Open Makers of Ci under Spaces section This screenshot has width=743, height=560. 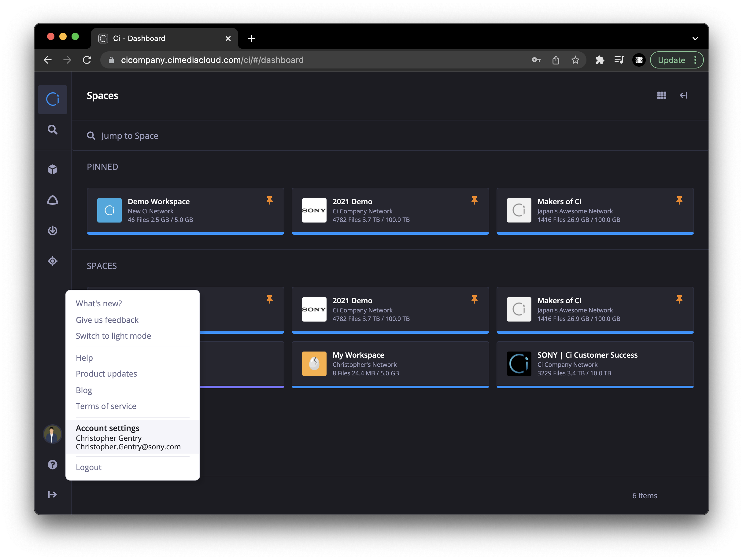pos(595,310)
